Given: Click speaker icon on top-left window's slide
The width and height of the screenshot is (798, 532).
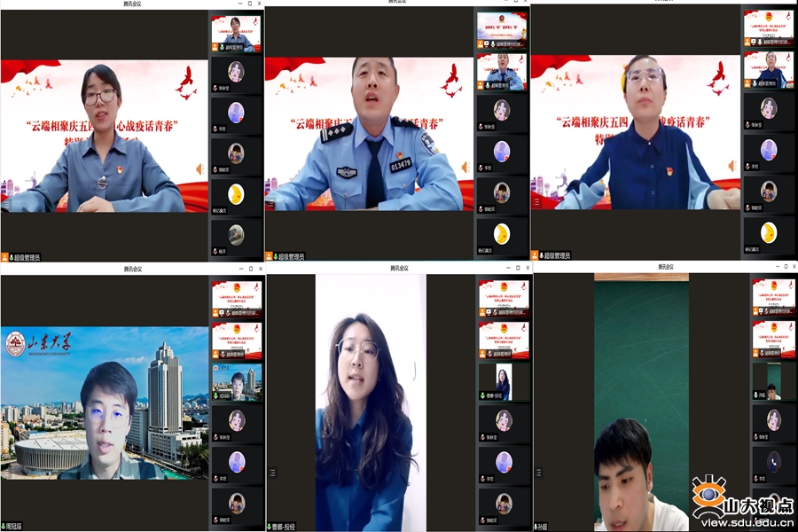Looking at the screenshot, I should pyautogui.click(x=200, y=168).
